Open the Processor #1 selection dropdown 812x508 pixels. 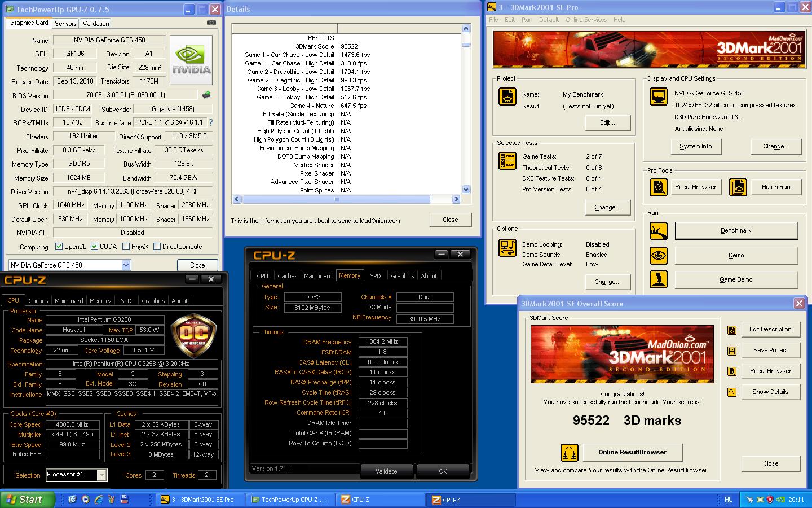click(x=101, y=475)
